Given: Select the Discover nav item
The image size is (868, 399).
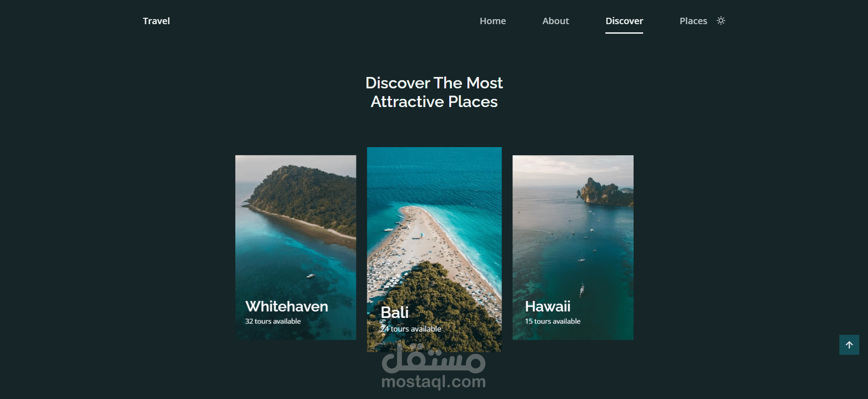Looking at the screenshot, I should (624, 21).
